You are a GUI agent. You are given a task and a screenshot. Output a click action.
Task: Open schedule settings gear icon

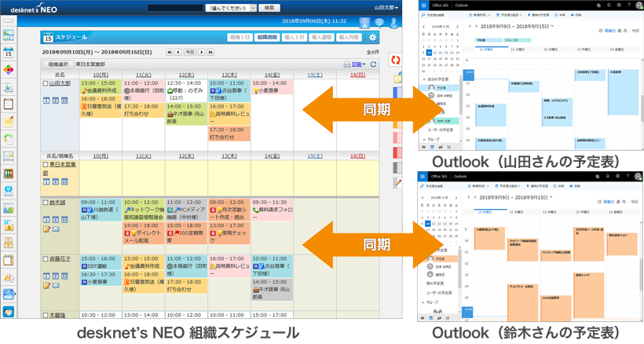[x=372, y=38]
